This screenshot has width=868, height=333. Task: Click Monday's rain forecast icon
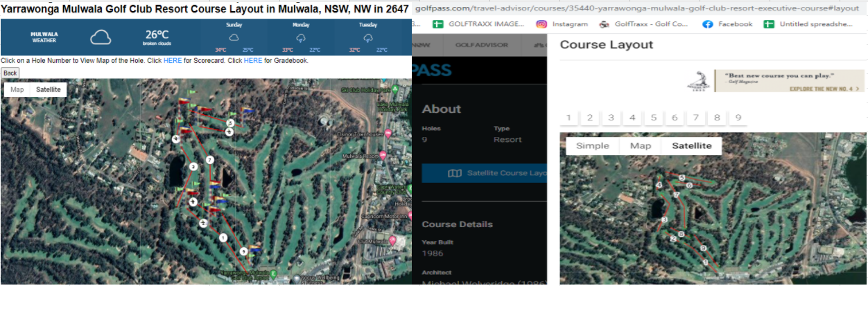301,37
